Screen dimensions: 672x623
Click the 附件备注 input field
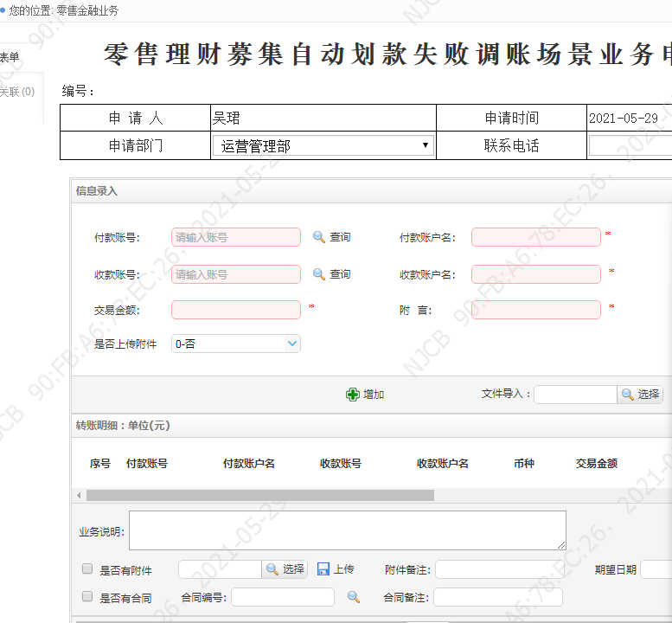[x=500, y=569]
